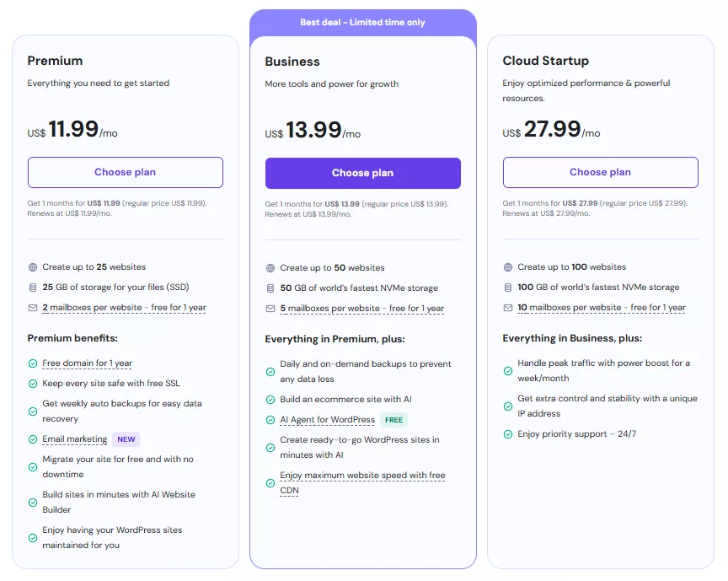Choose the Cloud Startup plan
Viewport: 728px width, 581px height.
click(x=601, y=172)
